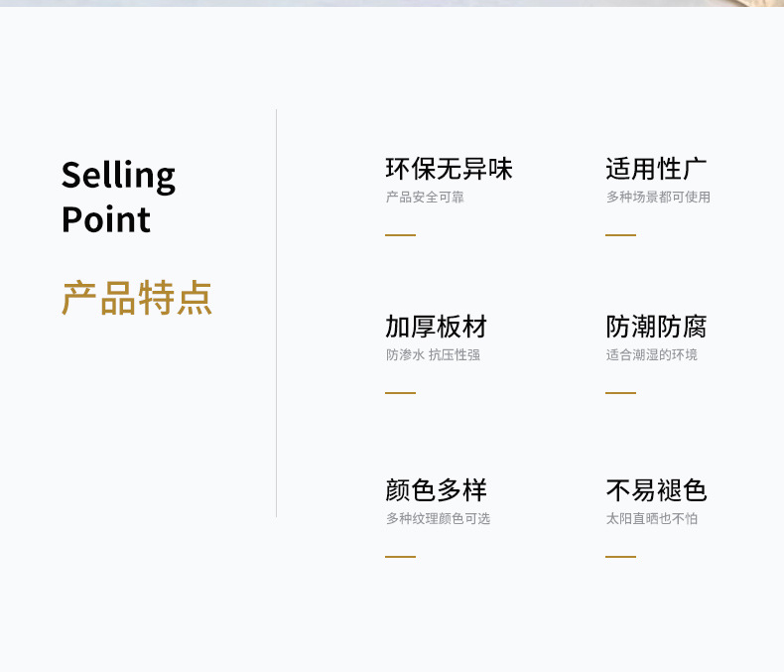Click the "多种场景都可使用" subtitle
This screenshot has height=672, width=784.
(658, 198)
